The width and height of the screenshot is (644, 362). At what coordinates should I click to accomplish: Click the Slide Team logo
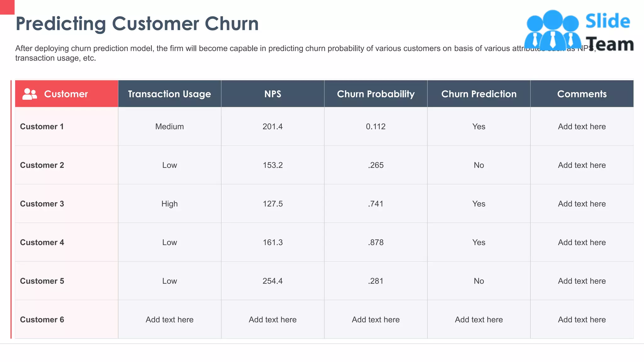tap(579, 31)
